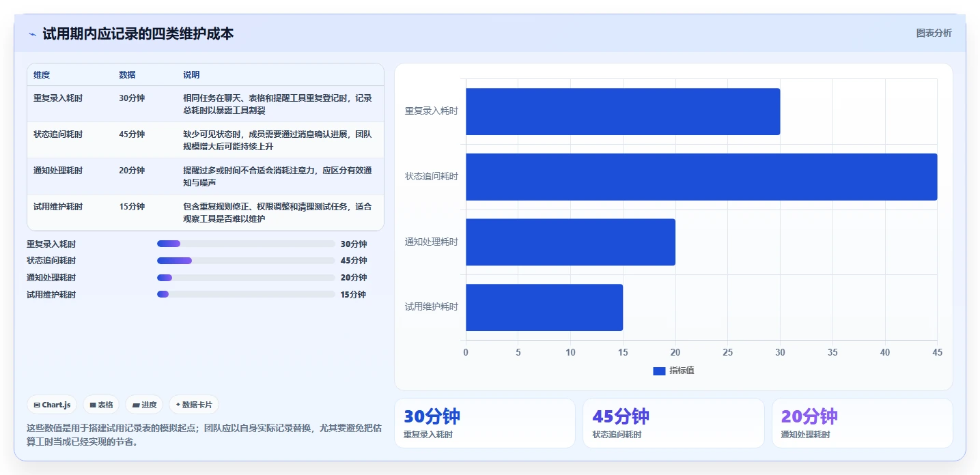Click the description starting 包含重复规则修正
Viewport: 980px width, 475px height.
pyautogui.click(x=277, y=212)
